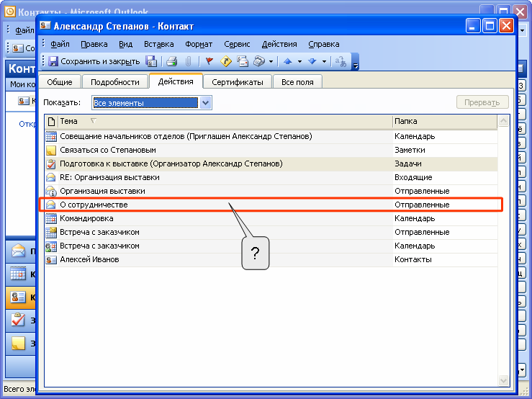Click the contact card icon of Алексей Иванов

pos(51,260)
